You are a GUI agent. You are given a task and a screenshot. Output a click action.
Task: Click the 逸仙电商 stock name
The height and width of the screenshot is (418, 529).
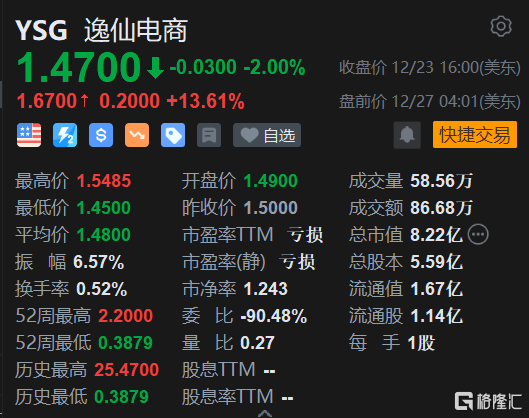coord(136,31)
